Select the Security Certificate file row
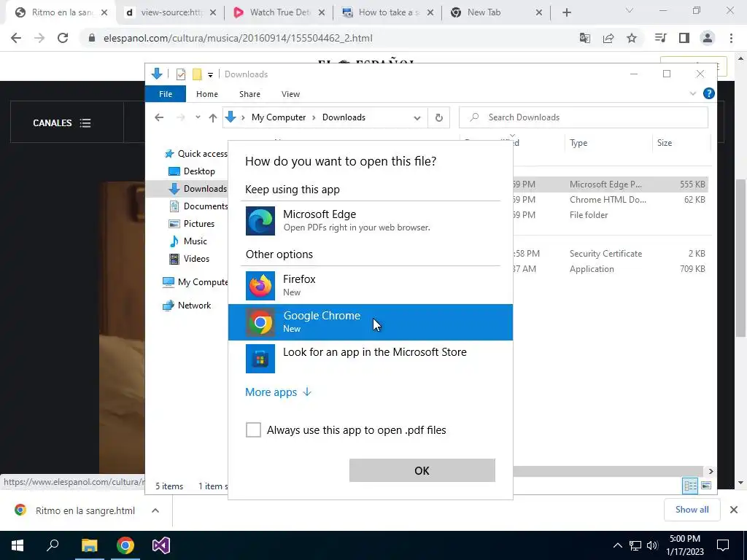Screen dimensions: 747x560 coord(611,254)
